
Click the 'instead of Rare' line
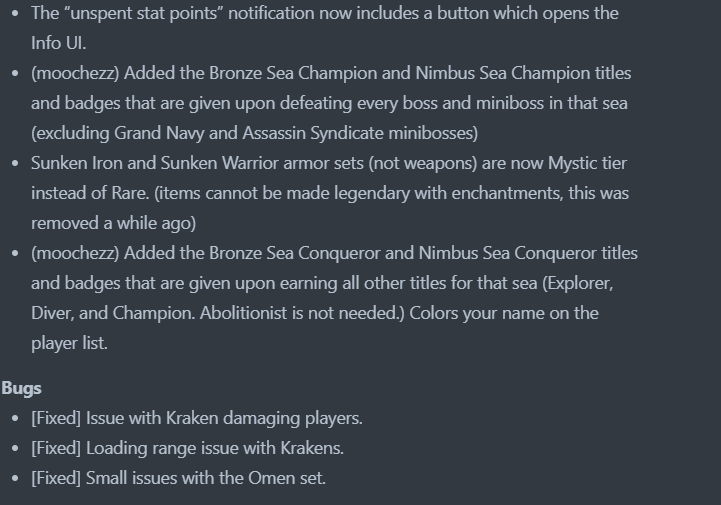tap(330, 193)
